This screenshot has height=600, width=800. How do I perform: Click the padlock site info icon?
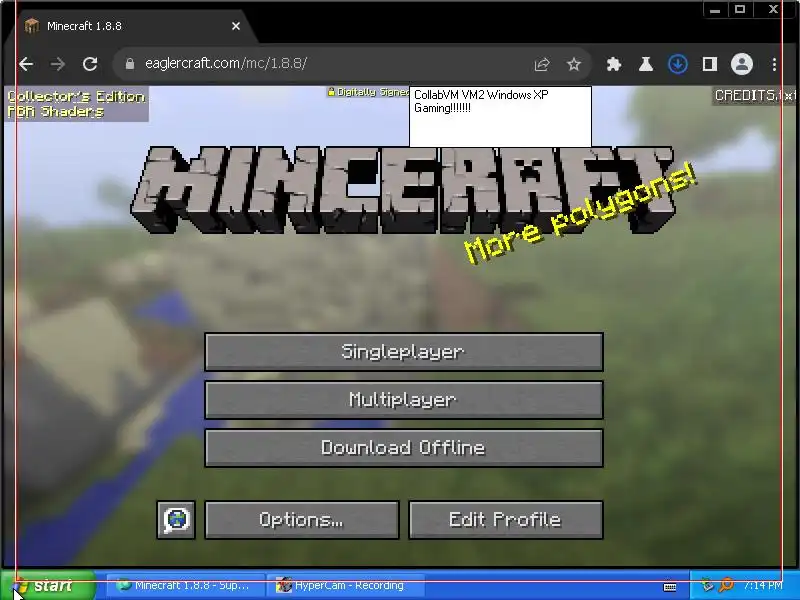130,64
